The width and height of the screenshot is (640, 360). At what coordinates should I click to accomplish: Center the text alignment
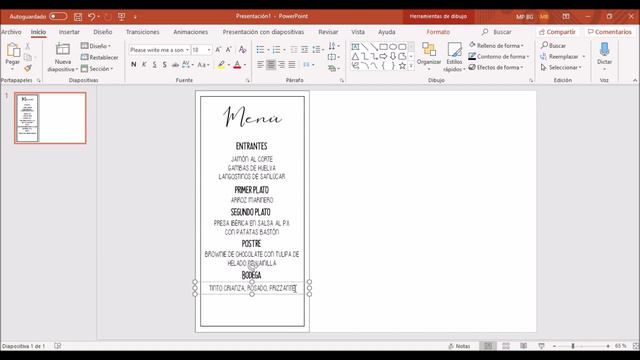coord(271,64)
